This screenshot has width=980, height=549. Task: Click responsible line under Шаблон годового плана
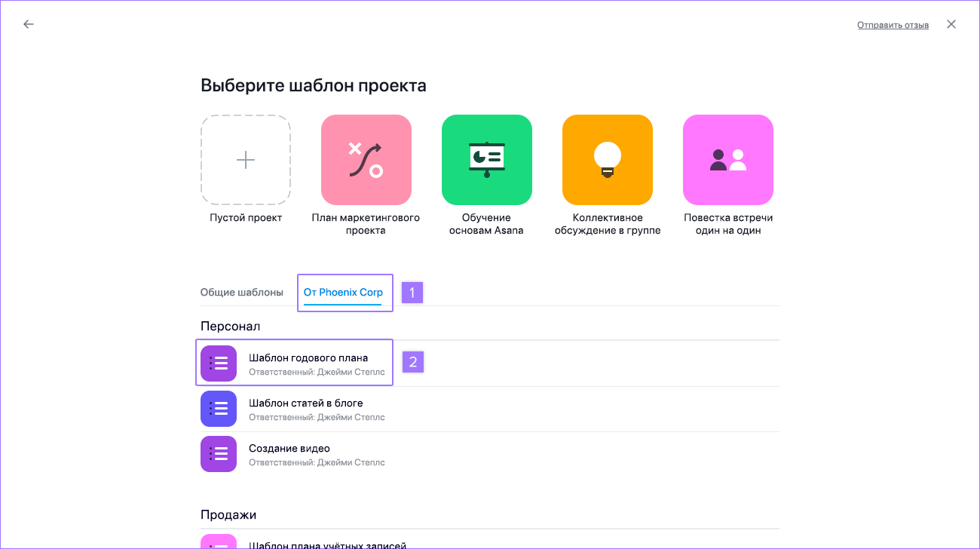[x=317, y=372]
